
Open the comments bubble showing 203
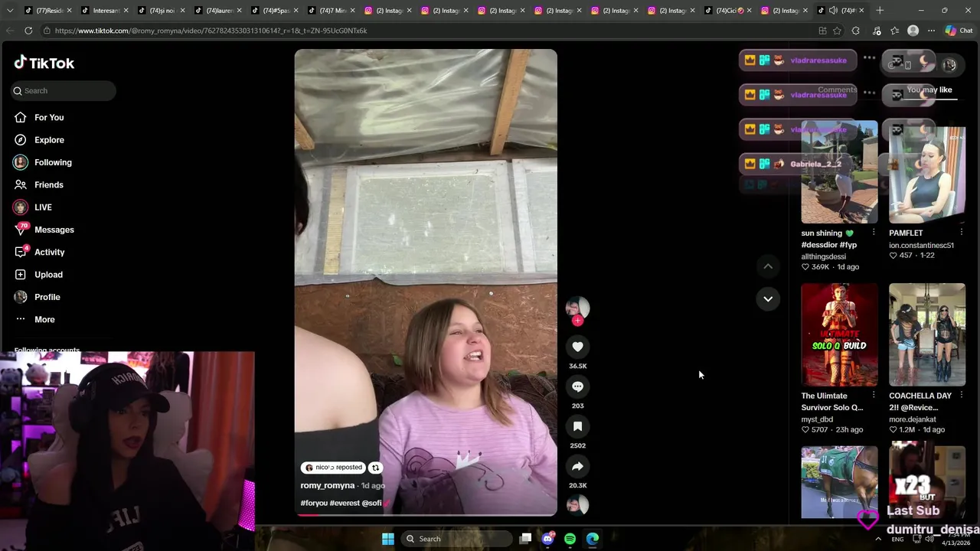[x=577, y=386]
